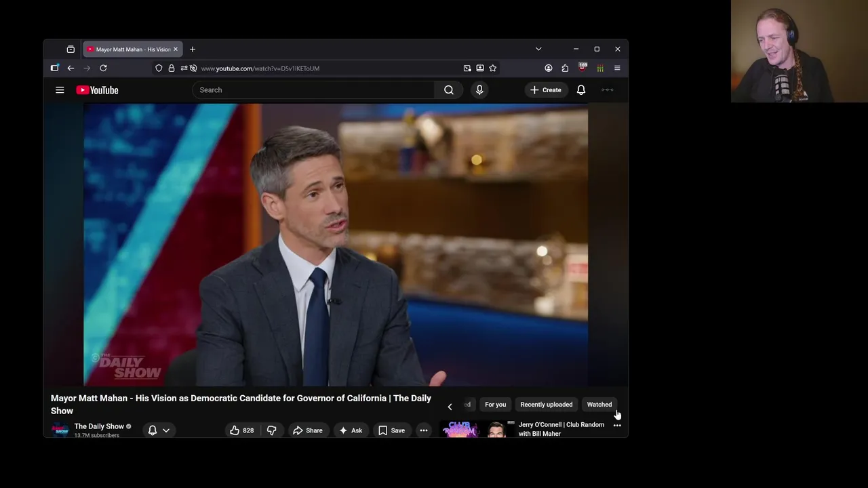Move the filter chips back with the left arrow
868x488 pixels.
450,407
